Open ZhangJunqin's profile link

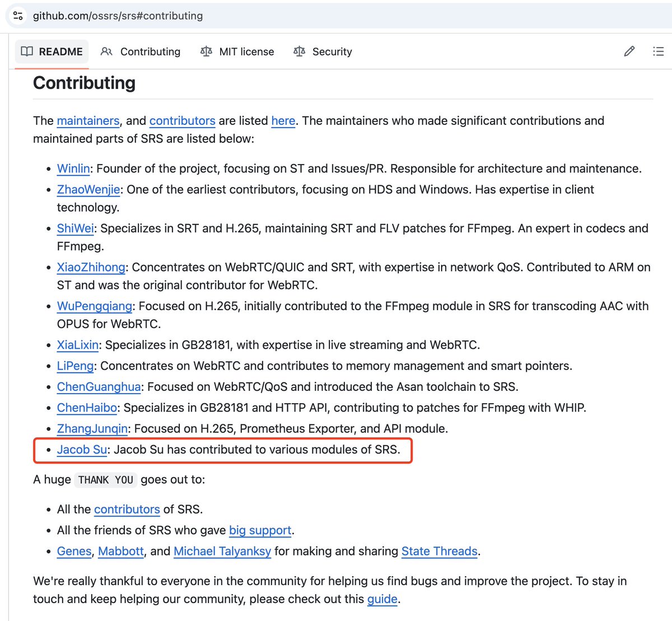(92, 429)
